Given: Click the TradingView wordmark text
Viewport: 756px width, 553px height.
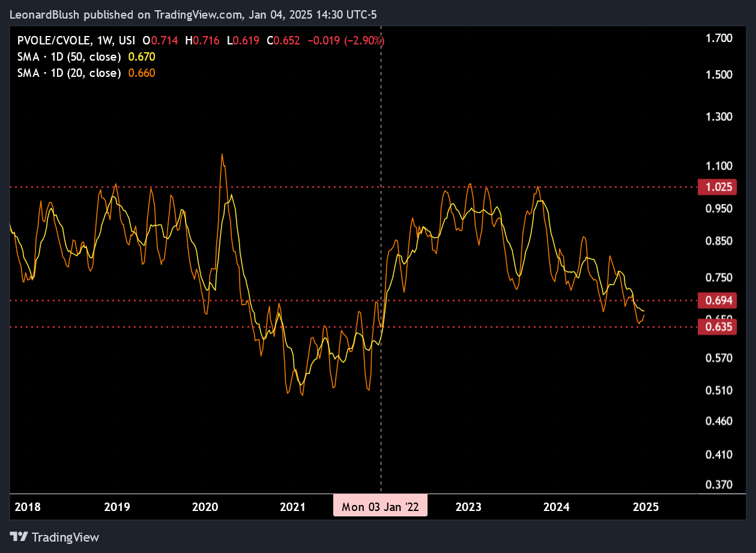Looking at the screenshot, I should tap(65, 537).
